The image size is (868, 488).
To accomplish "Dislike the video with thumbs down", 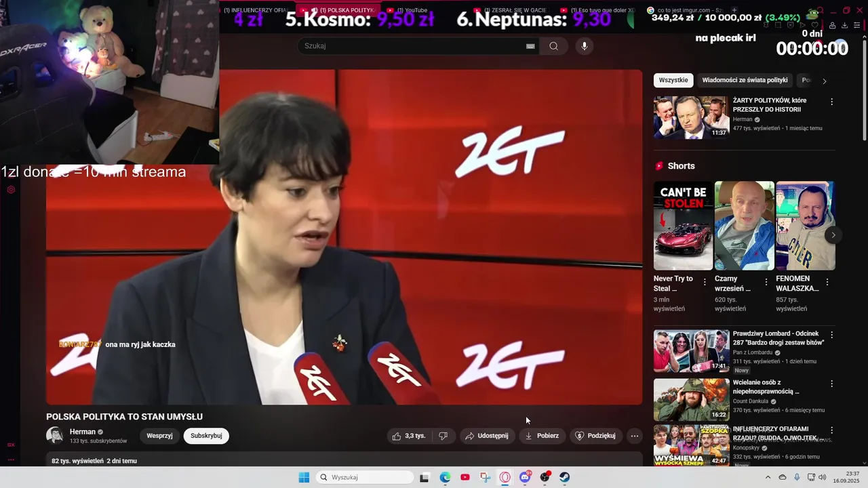I will 443,436.
